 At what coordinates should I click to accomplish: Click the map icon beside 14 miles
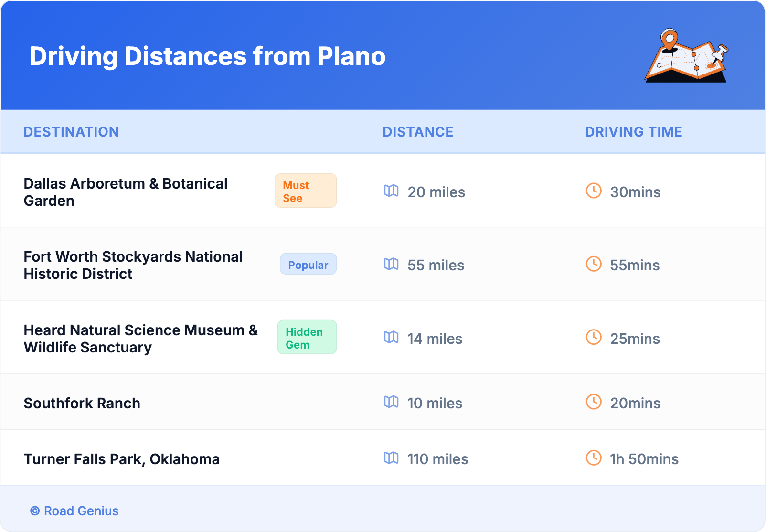pos(391,338)
